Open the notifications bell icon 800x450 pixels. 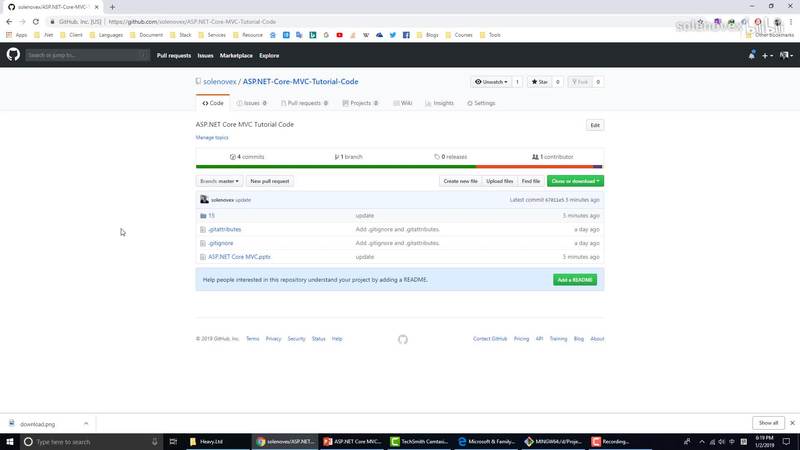coord(752,55)
